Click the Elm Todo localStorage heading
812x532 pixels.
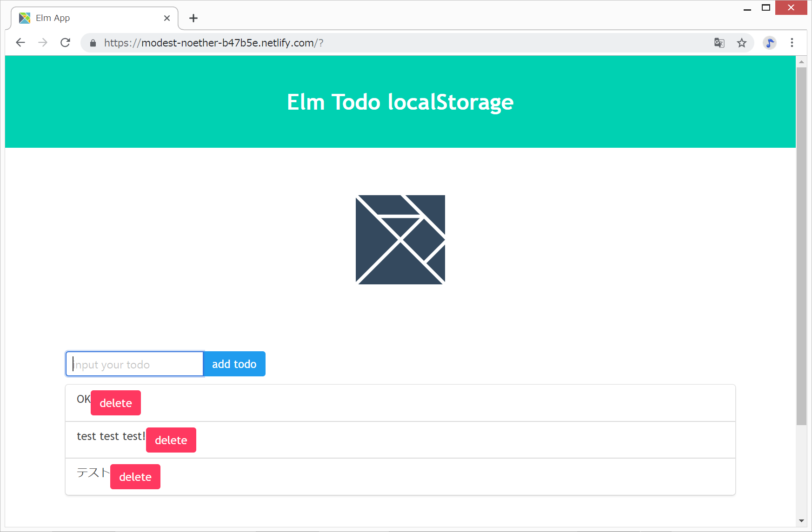[400, 102]
